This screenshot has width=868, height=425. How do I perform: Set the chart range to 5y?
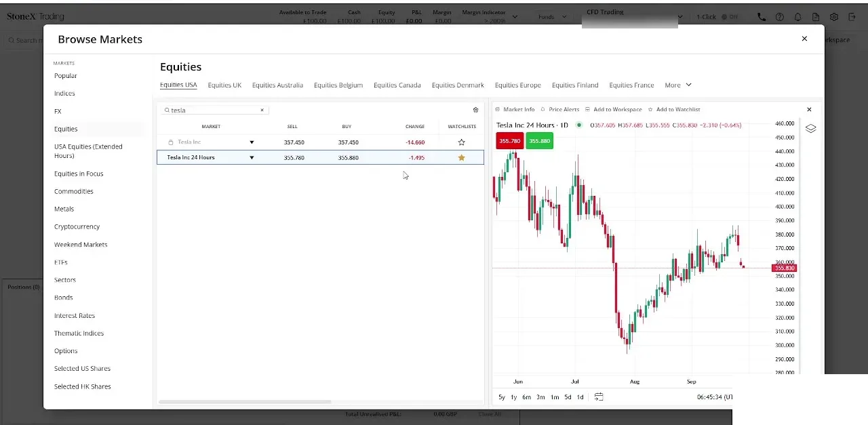502,397
